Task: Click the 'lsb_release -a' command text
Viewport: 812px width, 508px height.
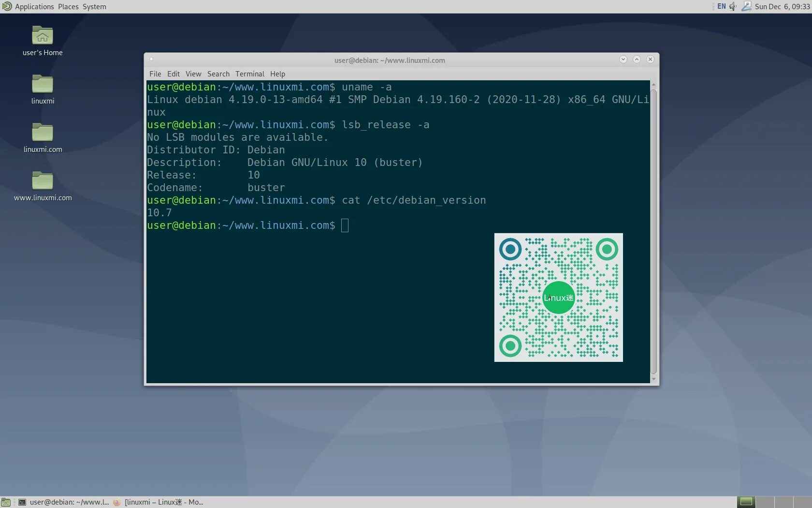Action: pos(386,125)
